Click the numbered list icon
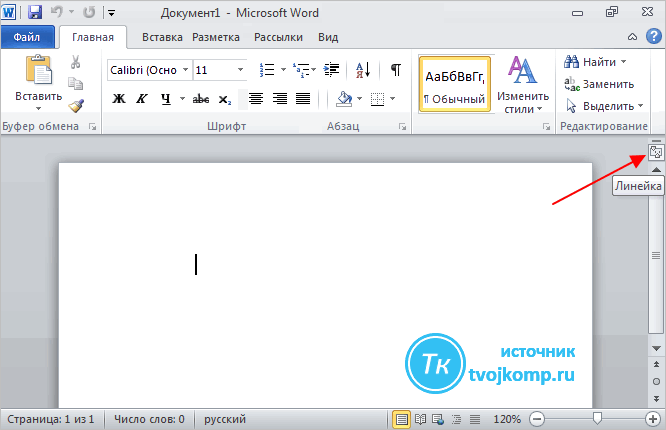 click(x=267, y=70)
